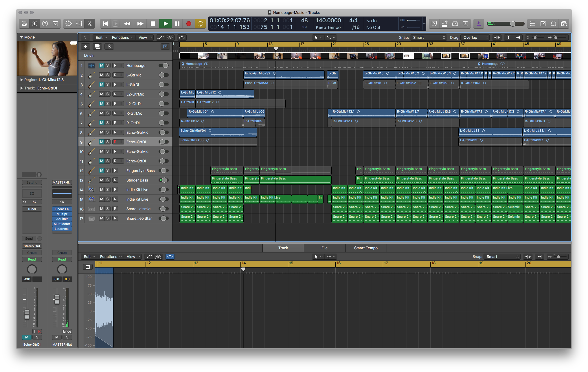Click the Rewind button
This screenshot has height=372, width=588.
[127, 24]
